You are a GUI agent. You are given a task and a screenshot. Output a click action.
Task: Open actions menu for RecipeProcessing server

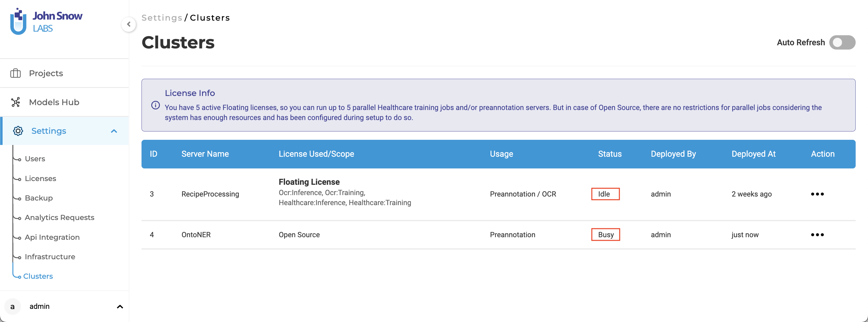pos(817,194)
